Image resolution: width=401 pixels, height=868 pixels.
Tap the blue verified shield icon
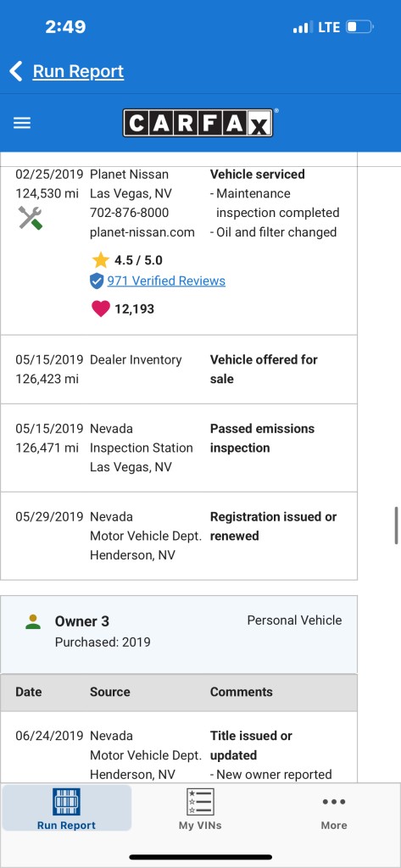97,281
